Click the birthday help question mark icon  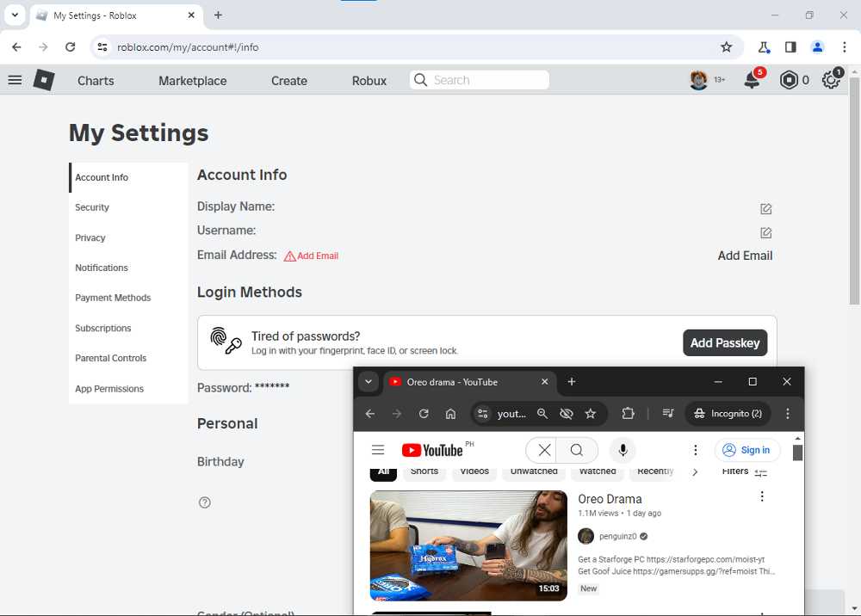pos(205,502)
